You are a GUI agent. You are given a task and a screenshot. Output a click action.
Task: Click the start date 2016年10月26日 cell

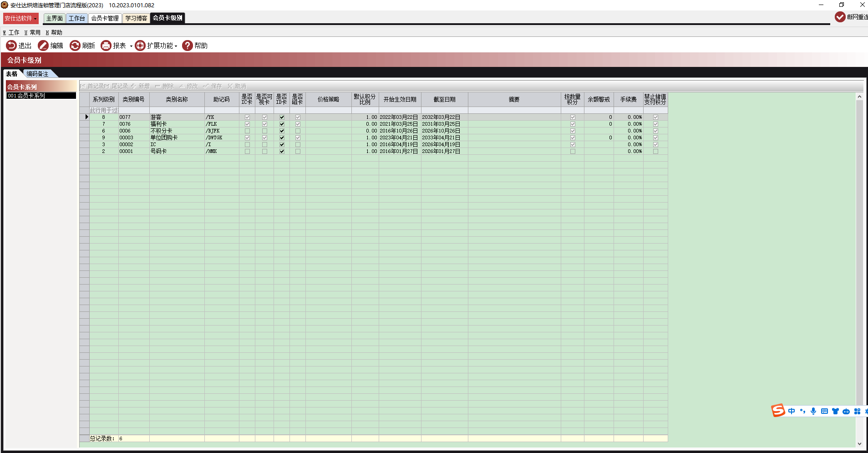click(x=400, y=131)
